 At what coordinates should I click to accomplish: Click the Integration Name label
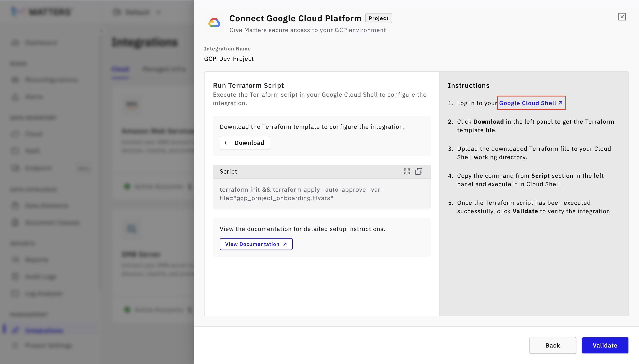coord(227,49)
